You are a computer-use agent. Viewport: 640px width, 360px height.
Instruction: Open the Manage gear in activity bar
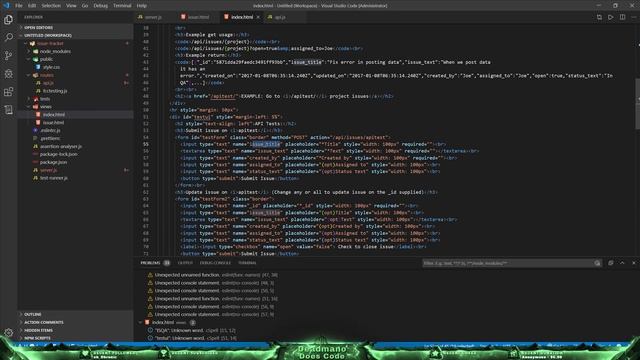pyautogui.click(x=8, y=333)
